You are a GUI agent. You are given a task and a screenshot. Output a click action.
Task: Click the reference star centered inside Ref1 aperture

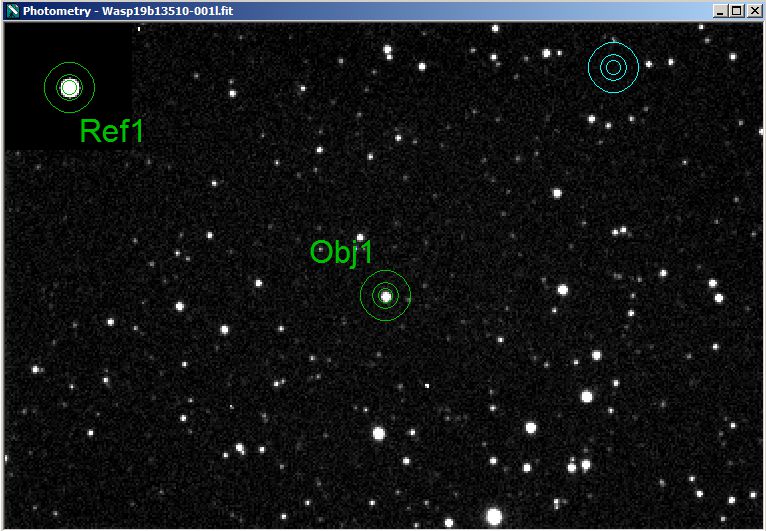pyautogui.click(x=69, y=88)
